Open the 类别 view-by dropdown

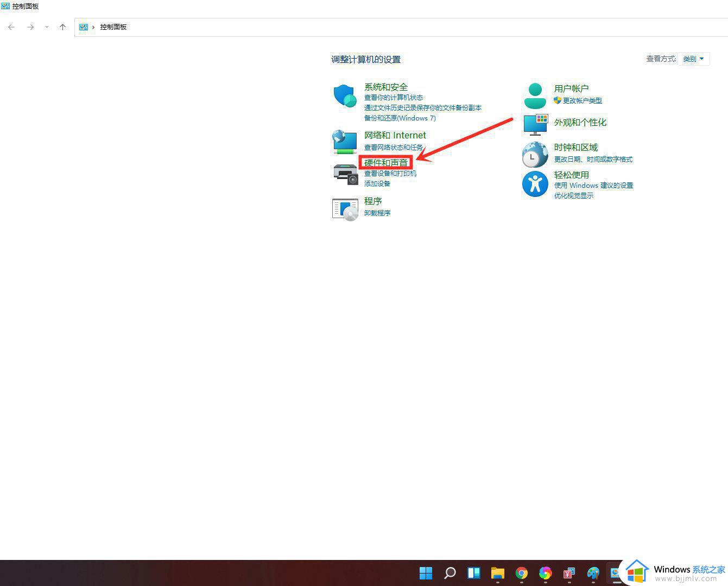pos(693,59)
